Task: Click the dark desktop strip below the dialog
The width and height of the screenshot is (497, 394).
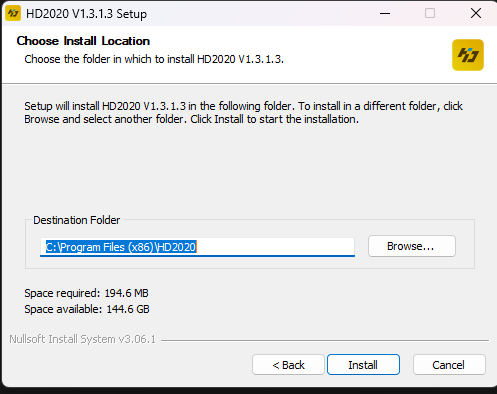Action: 248,391
